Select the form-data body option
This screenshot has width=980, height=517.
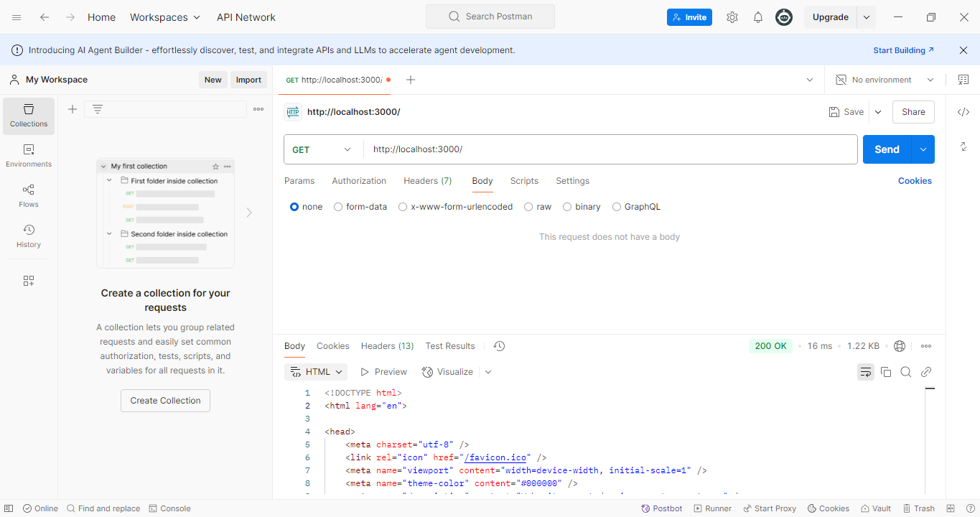pyautogui.click(x=339, y=207)
